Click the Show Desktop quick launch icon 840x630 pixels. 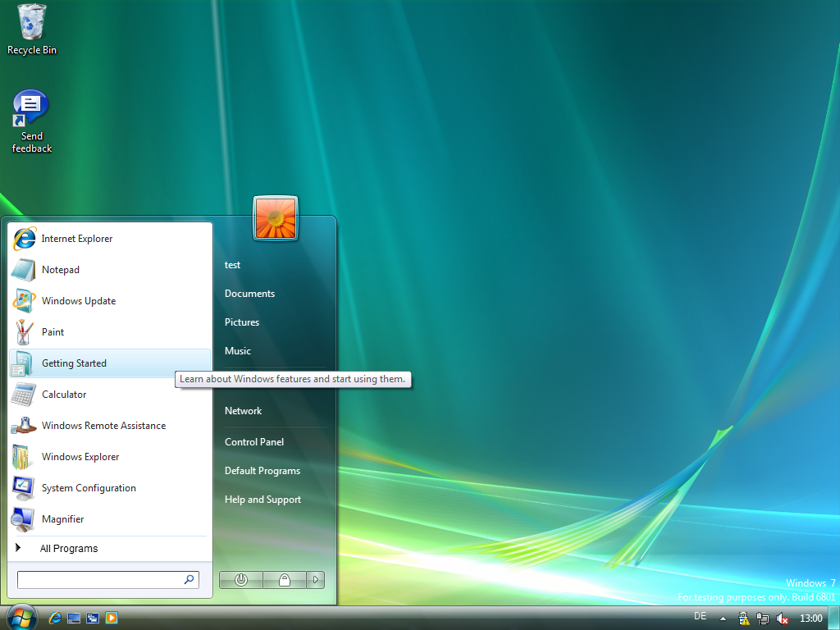74,618
